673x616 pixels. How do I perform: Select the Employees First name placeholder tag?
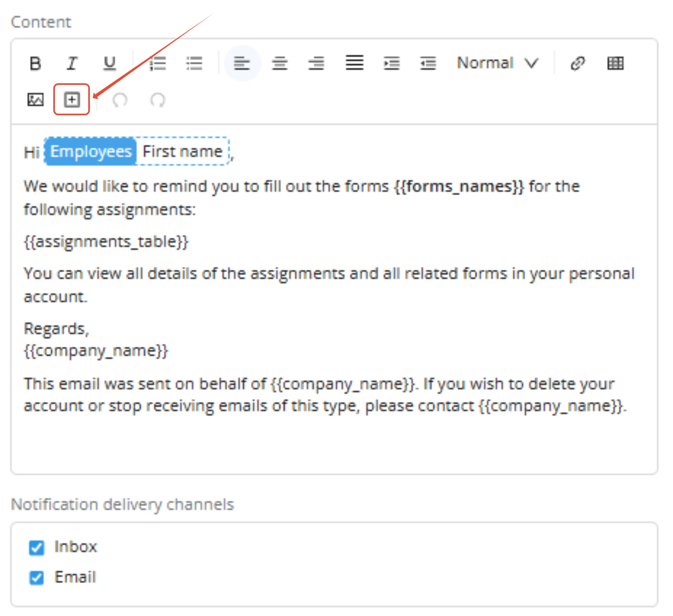(137, 151)
